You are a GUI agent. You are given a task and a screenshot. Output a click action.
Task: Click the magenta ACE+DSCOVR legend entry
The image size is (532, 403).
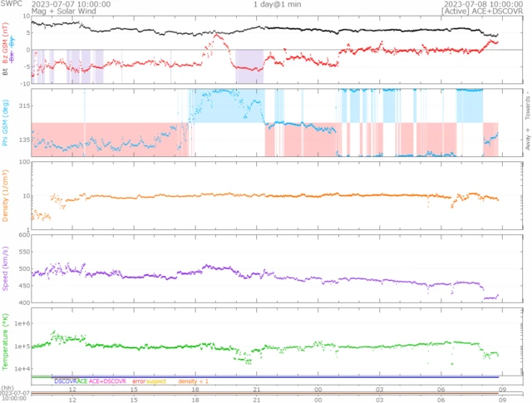point(107,381)
